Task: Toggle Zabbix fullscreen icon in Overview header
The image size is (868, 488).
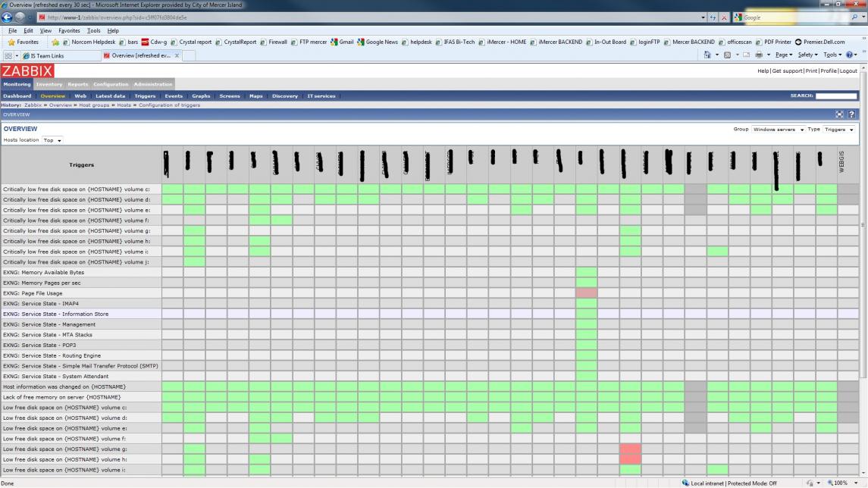Action: click(840, 114)
